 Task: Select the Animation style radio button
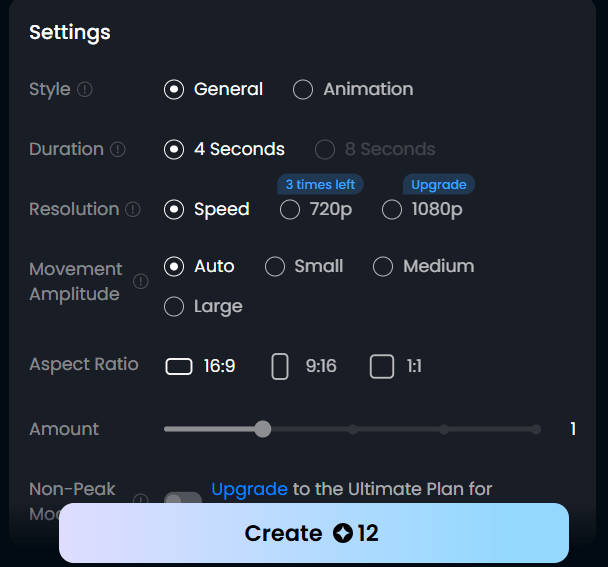pyautogui.click(x=303, y=90)
